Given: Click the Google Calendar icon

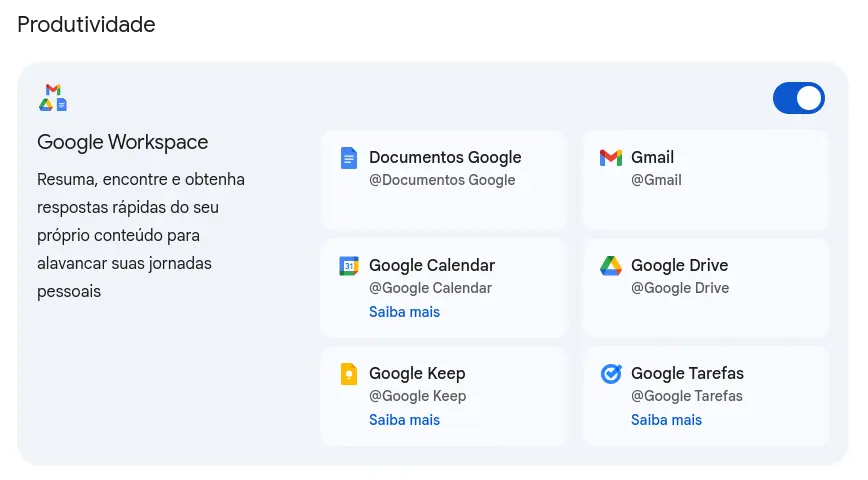Looking at the screenshot, I should 349,266.
